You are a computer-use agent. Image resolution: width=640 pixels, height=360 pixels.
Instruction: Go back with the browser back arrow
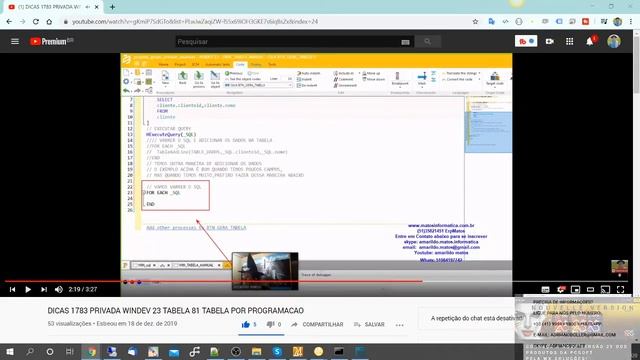click(9, 22)
